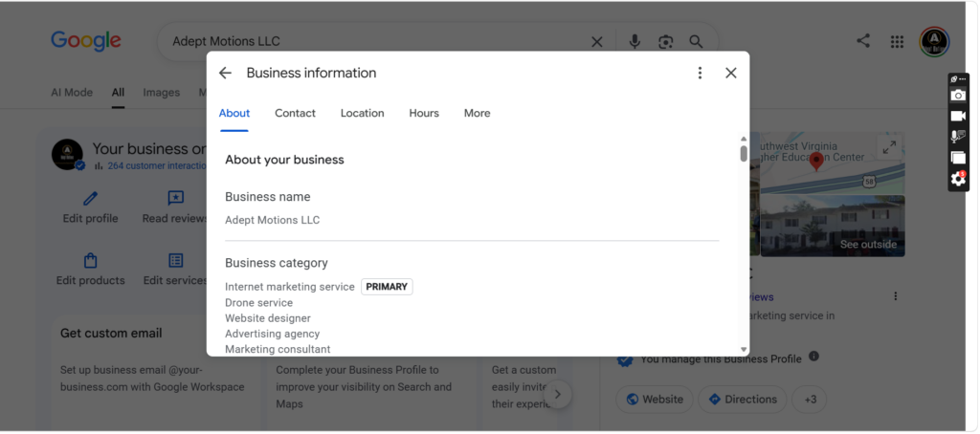
Task: Click the map showing Southwest Virginia Higher Education Center
Action: (x=834, y=163)
